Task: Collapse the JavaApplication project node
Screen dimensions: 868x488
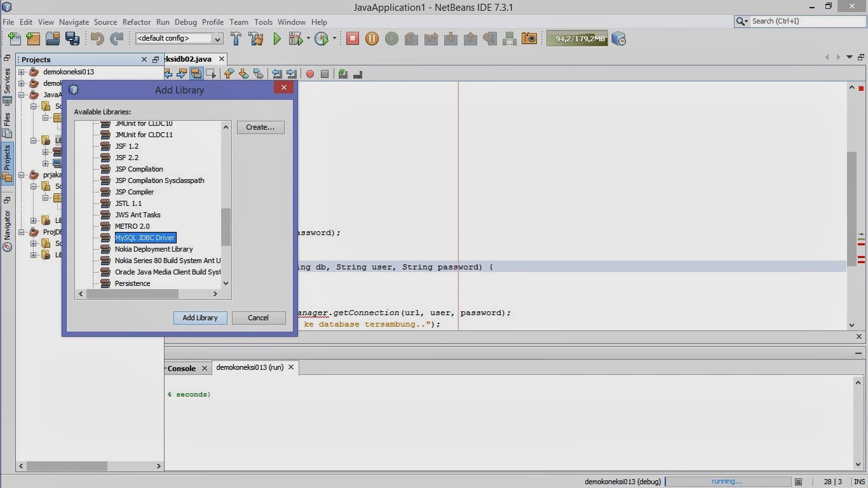Action: (x=21, y=95)
